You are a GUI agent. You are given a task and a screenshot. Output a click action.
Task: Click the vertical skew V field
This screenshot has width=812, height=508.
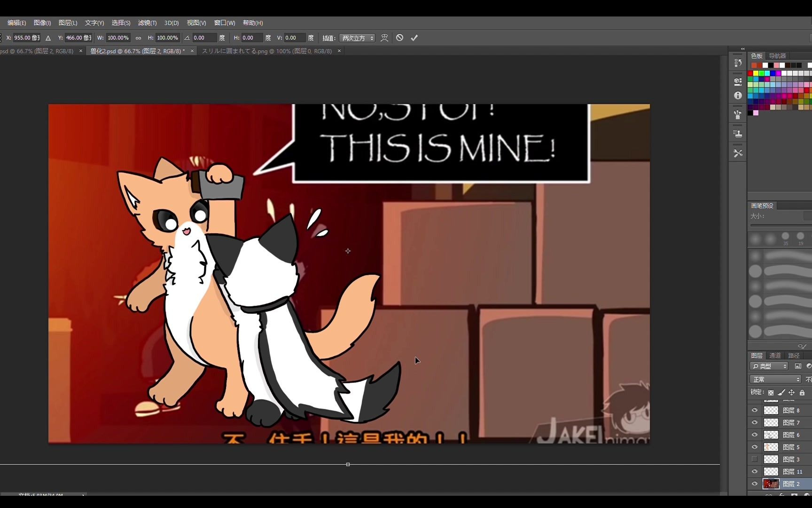click(x=295, y=38)
